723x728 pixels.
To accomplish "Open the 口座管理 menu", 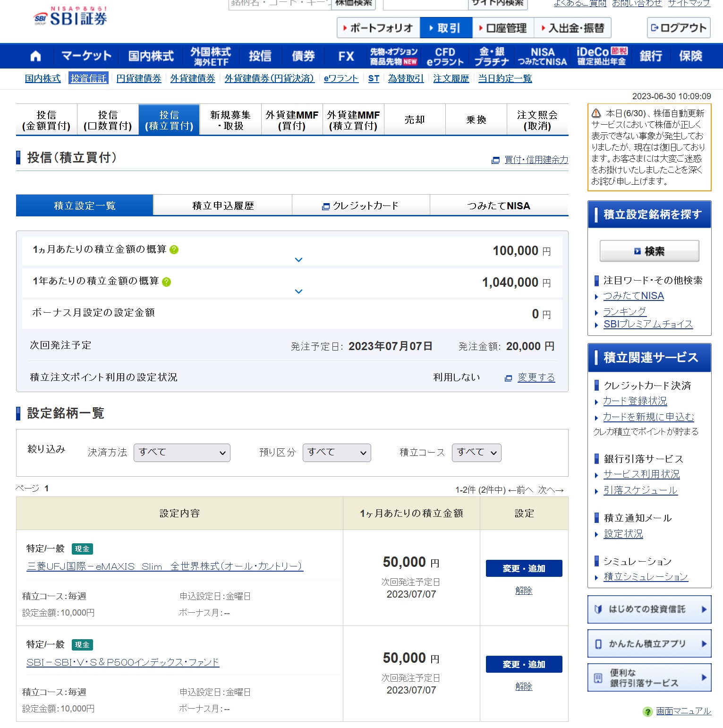I will (503, 28).
